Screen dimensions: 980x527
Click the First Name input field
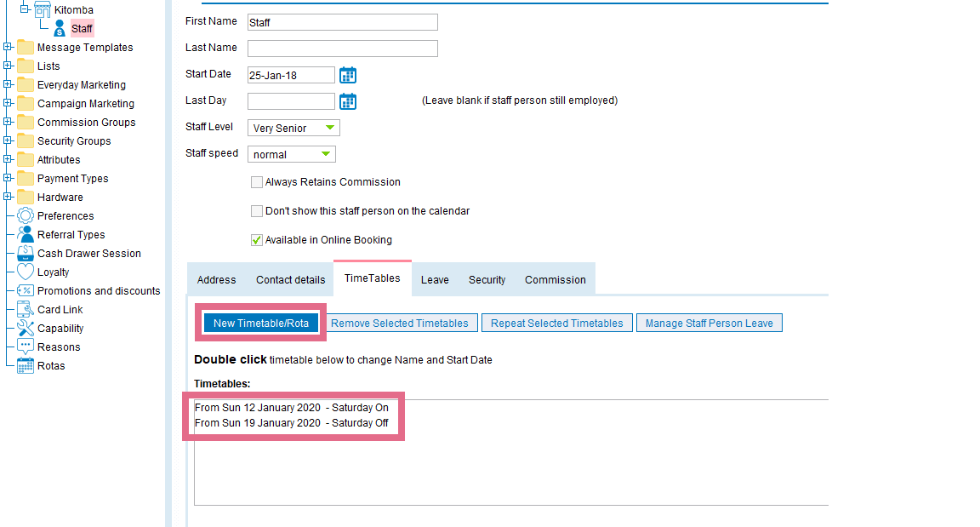(x=343, y=22)
